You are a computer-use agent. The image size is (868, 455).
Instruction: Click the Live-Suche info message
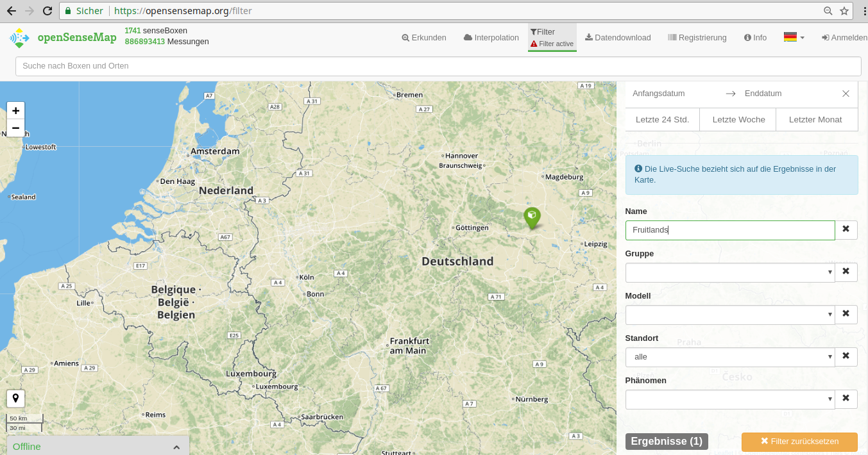tap(742, 174)
